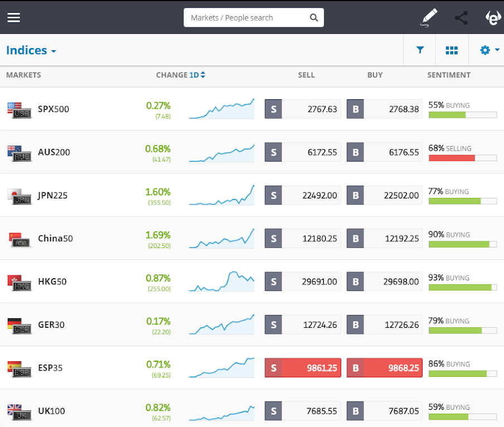Click the share icon in header
This screenshot has height=427, width=504.
coord(461,18)
